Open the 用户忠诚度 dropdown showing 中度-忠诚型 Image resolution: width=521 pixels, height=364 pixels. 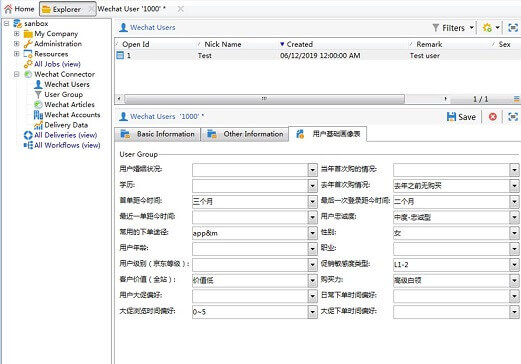click(x=514, y=217)
